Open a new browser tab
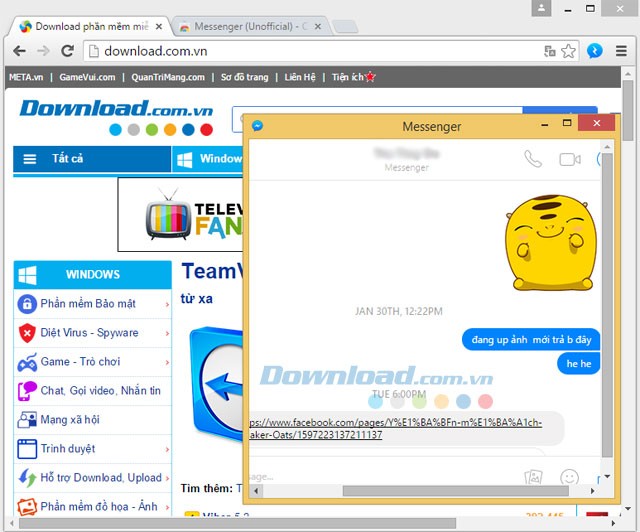Image resolution: width=640 pixels, height=532 pixels. pos(345,27)
